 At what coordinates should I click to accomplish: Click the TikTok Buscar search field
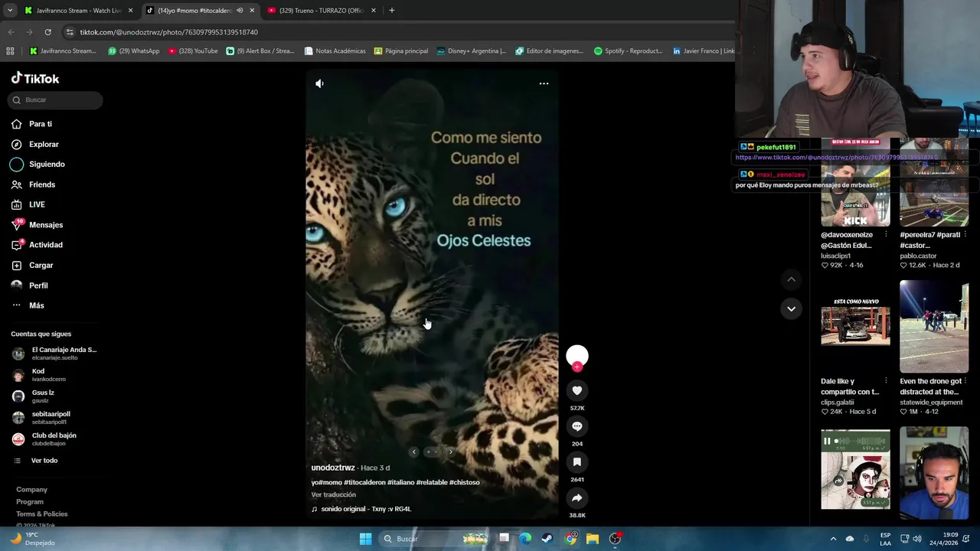coord(55,99)
